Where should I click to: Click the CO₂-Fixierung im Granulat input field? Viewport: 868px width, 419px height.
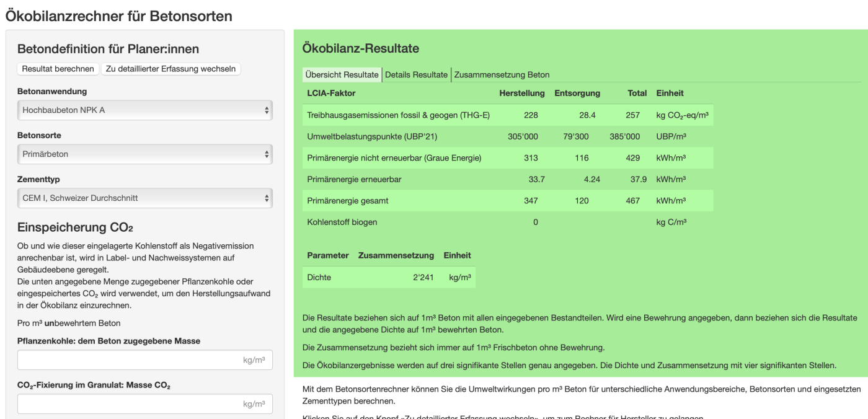144,404
